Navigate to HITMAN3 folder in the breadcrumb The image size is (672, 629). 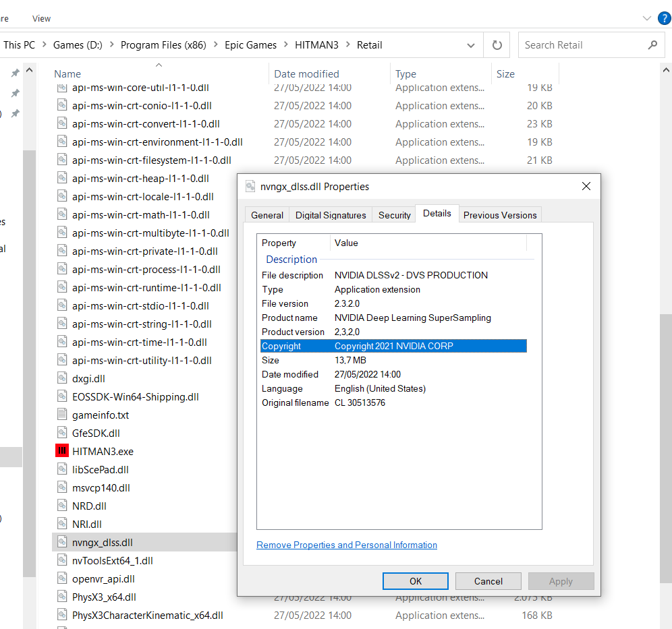point(316,45)
